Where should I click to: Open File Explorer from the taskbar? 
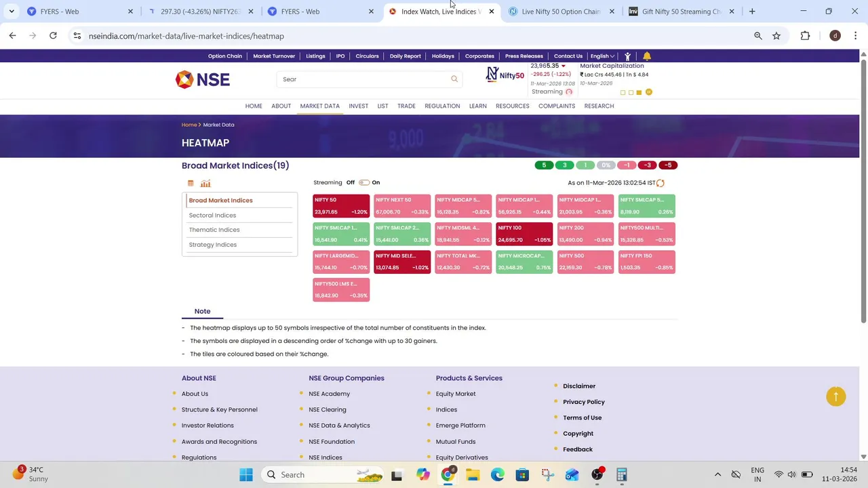point(473,474)
